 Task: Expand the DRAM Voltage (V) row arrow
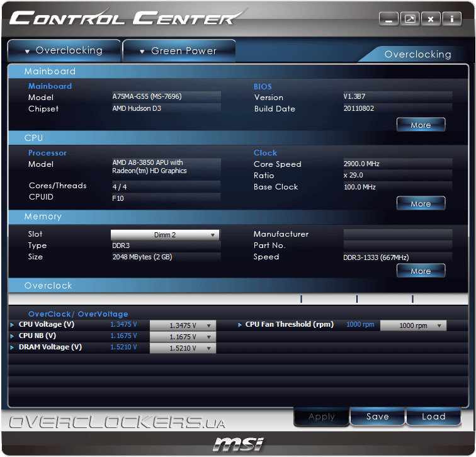click(12, 347)
